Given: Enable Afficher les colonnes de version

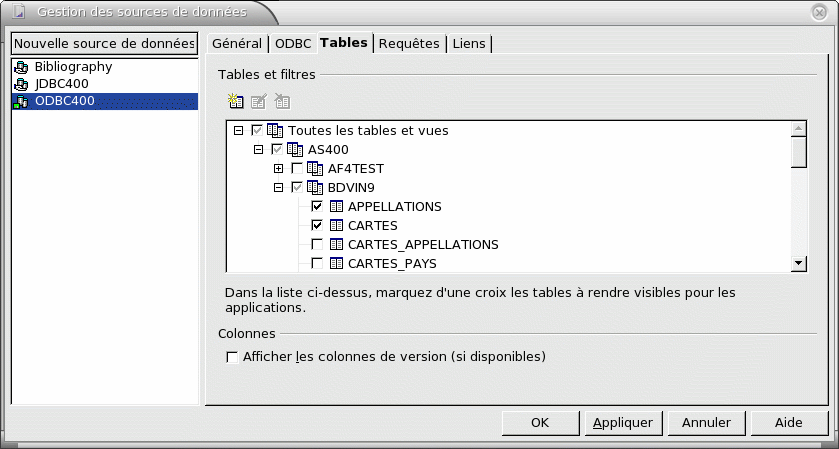Looking at the screenshot, I should coord(232,357).
